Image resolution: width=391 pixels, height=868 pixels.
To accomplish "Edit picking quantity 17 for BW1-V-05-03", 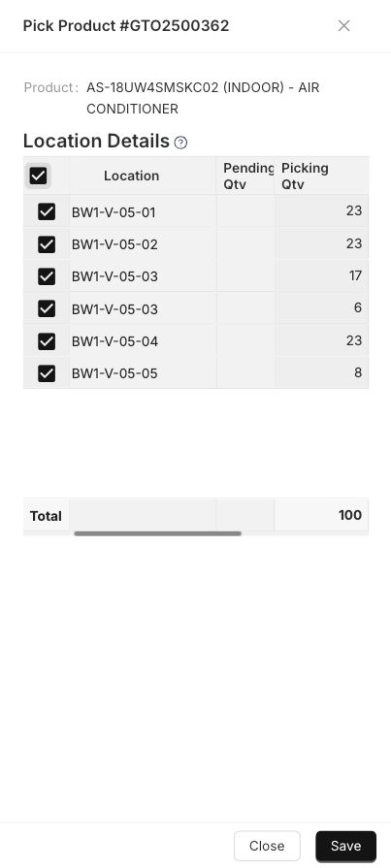I will [322, 275].
